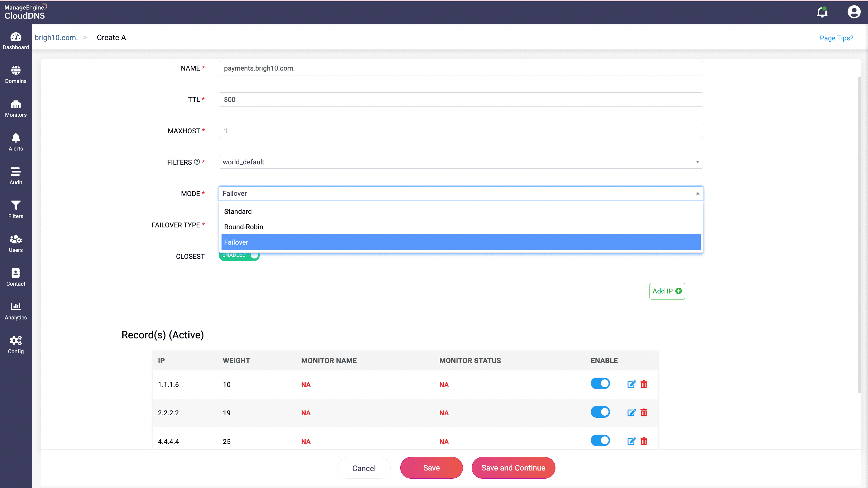Viewport: 868px width, 488px height.
Task: Click into the TTL input field
Action: [x=460, y=100]
